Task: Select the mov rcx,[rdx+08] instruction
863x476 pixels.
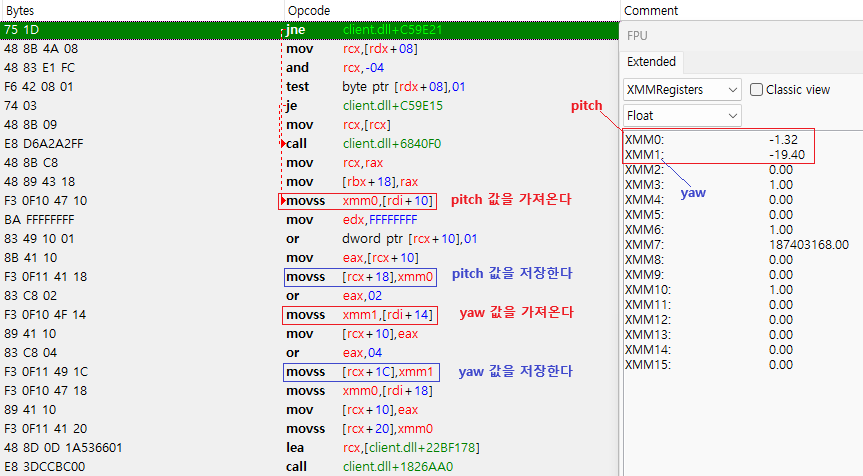Action: tap(352, 49)
